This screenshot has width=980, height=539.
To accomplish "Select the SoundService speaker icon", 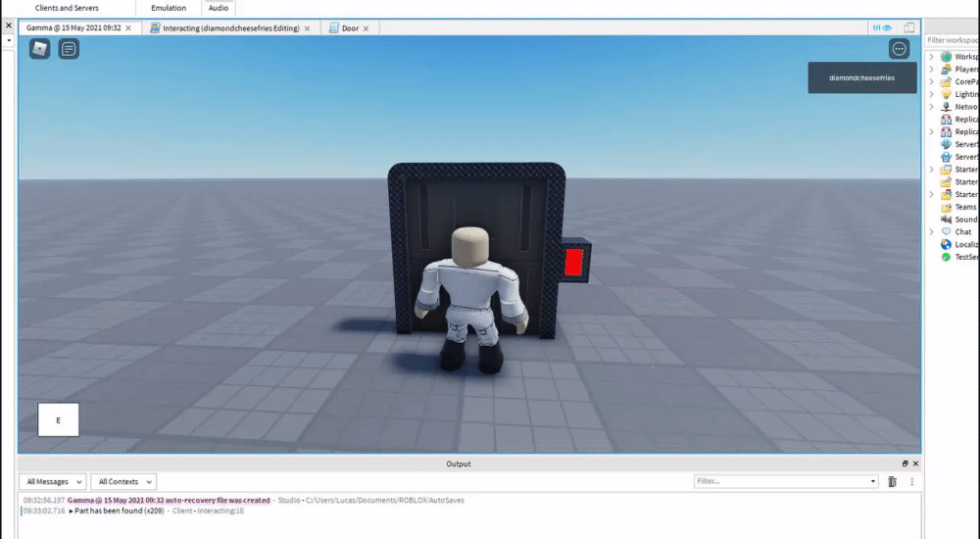I will click(947, 220).
